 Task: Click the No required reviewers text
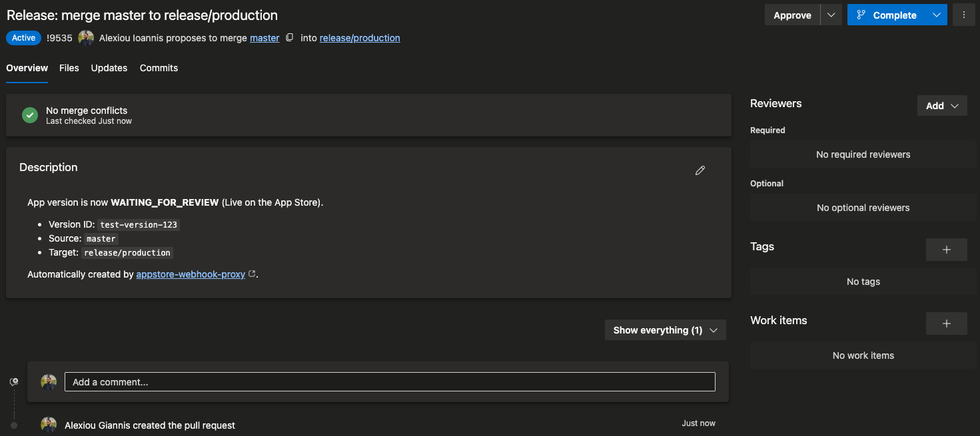click(863, 154)
